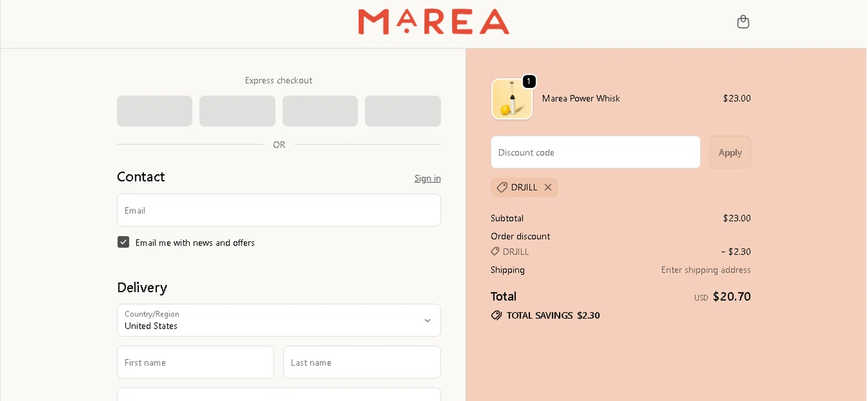Remove the DRJILL discount code tag
The width and height of the screenshot is (868, 401).
coord(548,187)
